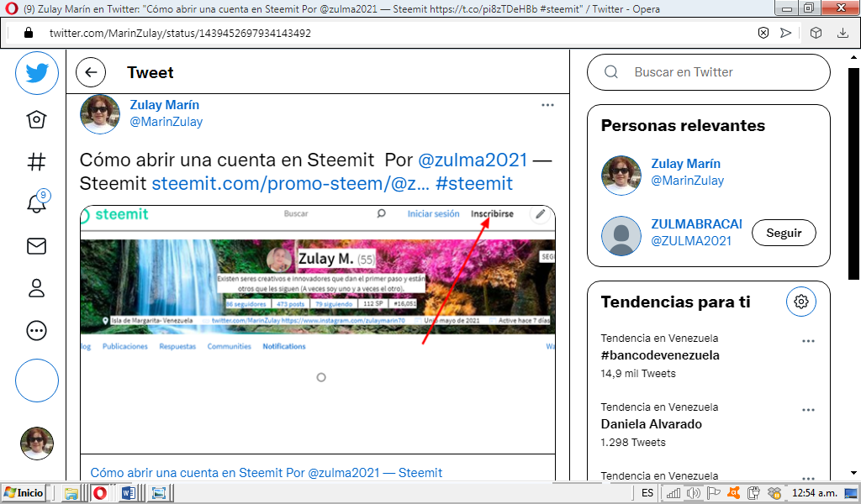This screenshot has width=861, height=504.
Task: Click the Opera send/flow arrow icon
Action: click(x=786, y=33)
